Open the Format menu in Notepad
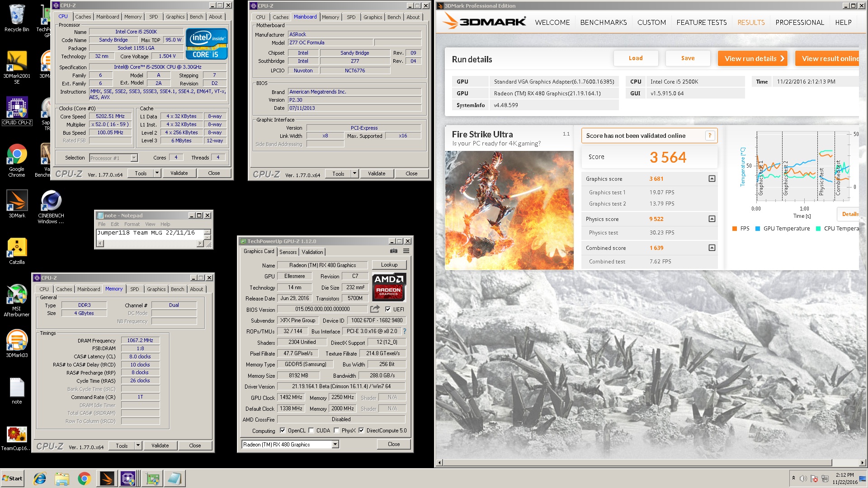 pos(132,224)
